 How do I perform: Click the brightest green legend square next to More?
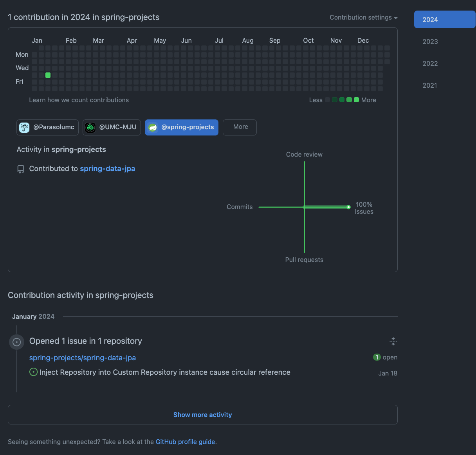tap(356, 100)
